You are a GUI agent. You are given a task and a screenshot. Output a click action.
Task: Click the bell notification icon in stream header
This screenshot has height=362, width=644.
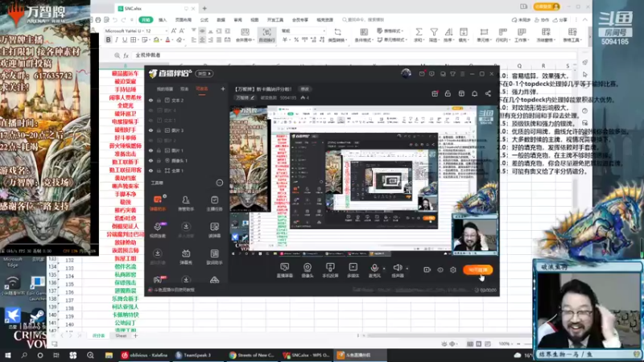click(474, 93)
